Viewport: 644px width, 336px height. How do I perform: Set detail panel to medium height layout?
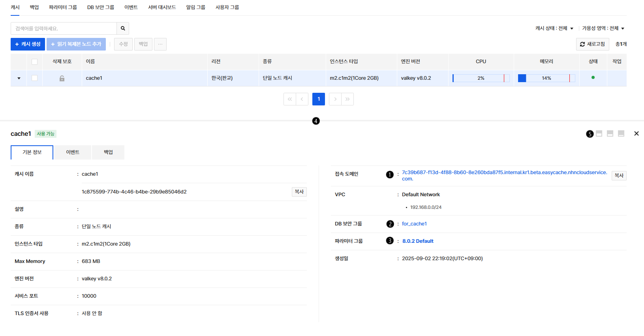coord(610,133)
